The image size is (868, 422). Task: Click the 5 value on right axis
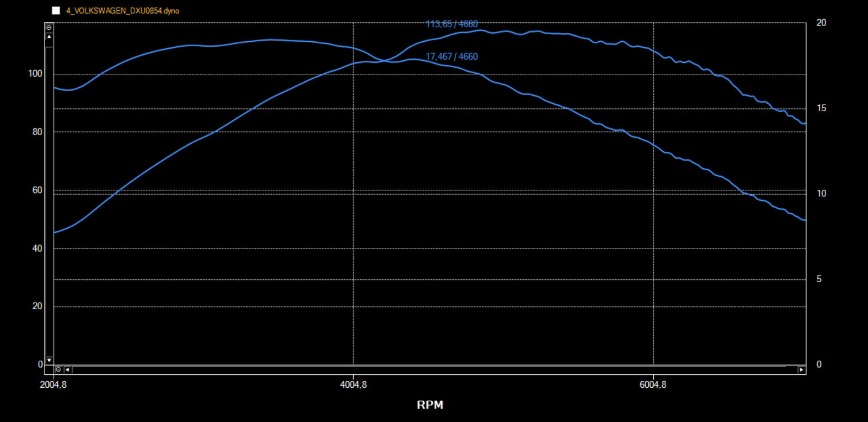click(x=819, y=279)
